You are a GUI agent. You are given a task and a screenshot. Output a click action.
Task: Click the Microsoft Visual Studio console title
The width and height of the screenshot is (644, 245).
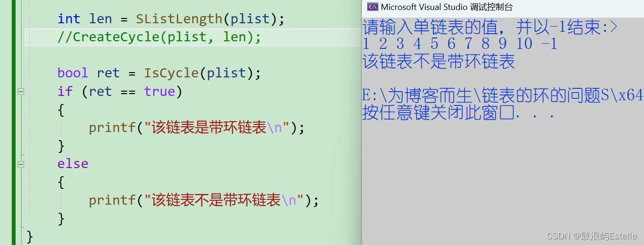tap(446, 7)
